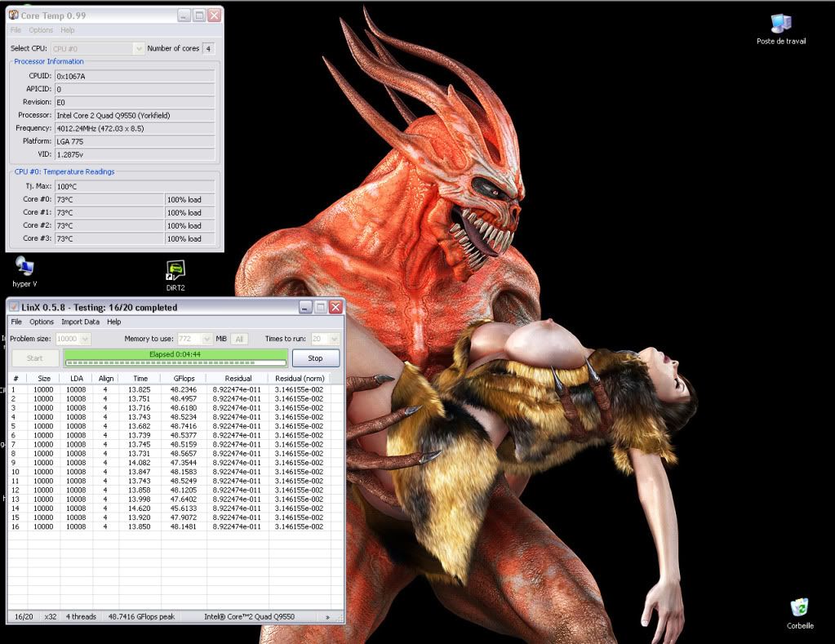
Task: Click the LinX title bar icon
Action: pos(13,308)
